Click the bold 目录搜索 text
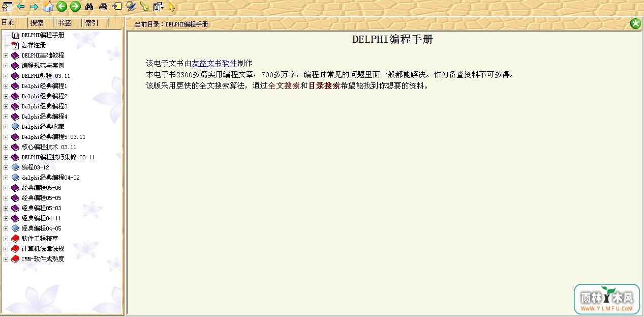This screenshot has width=644, height=317. click(324, 86)
